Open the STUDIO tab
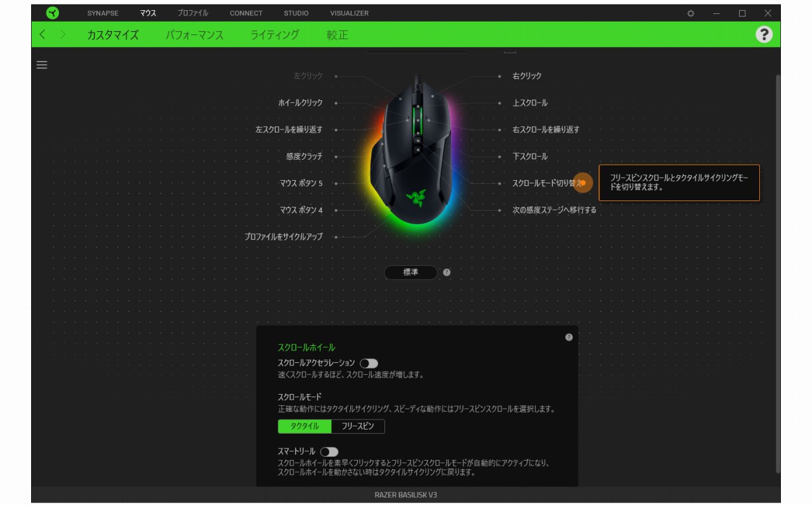The height and width of the screenshot is (505, 812). (x=296, y=13)
